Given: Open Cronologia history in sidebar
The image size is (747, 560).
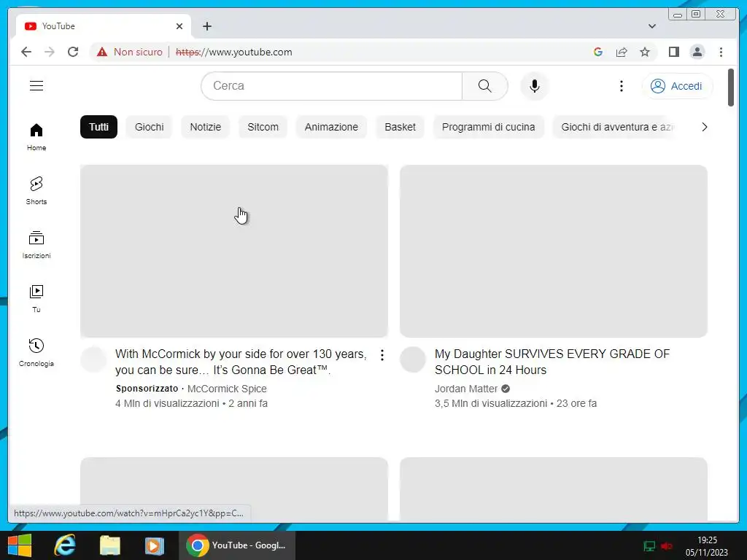Looking at the screenshot, I should pyautogui.click(x=36, y=353).
